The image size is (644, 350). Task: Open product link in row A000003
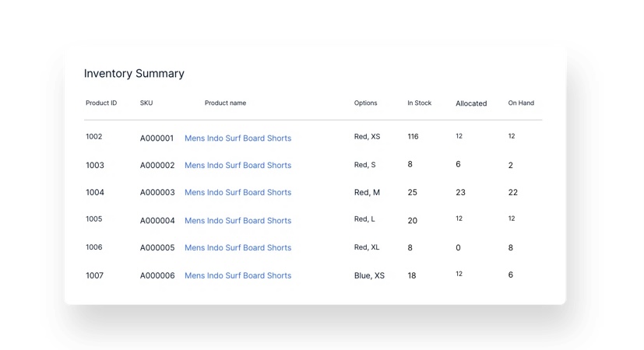tap(238, 192)
